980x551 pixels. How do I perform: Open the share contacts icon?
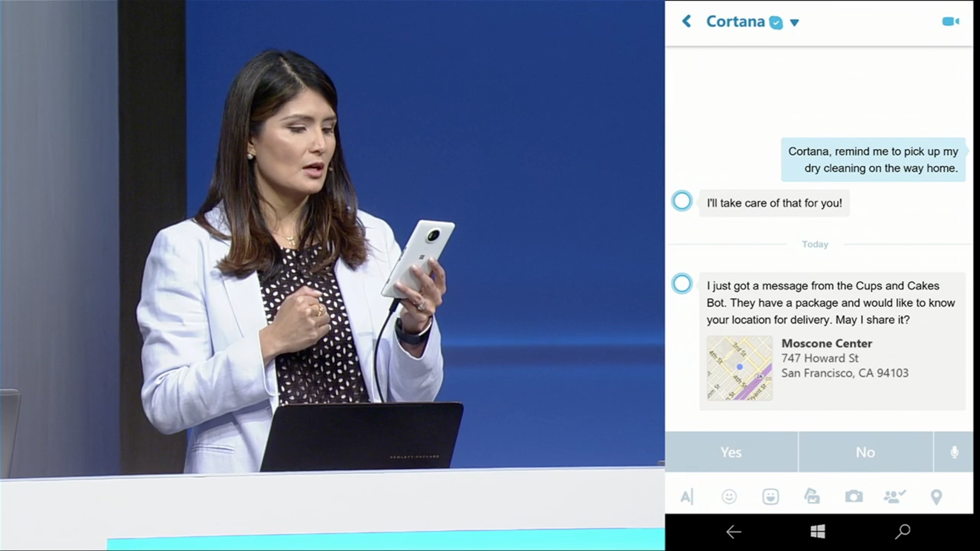point(894,496)
